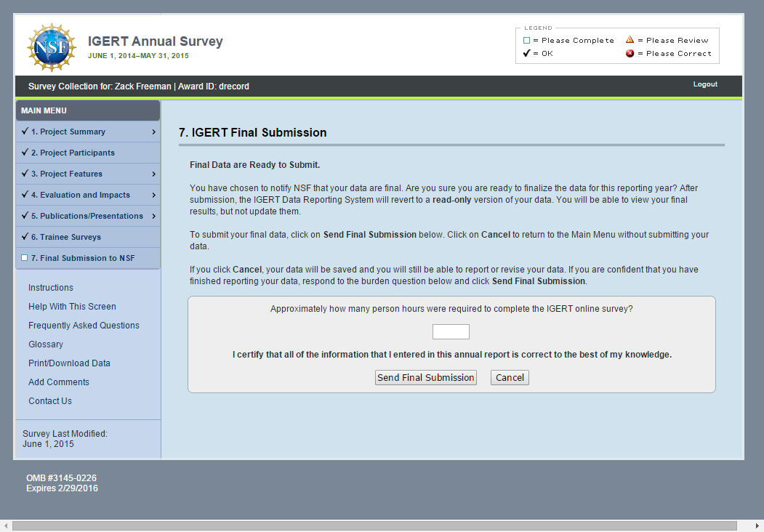Click the OMB #3145-0226 text

pyautogui.click(x=61, y=478)
